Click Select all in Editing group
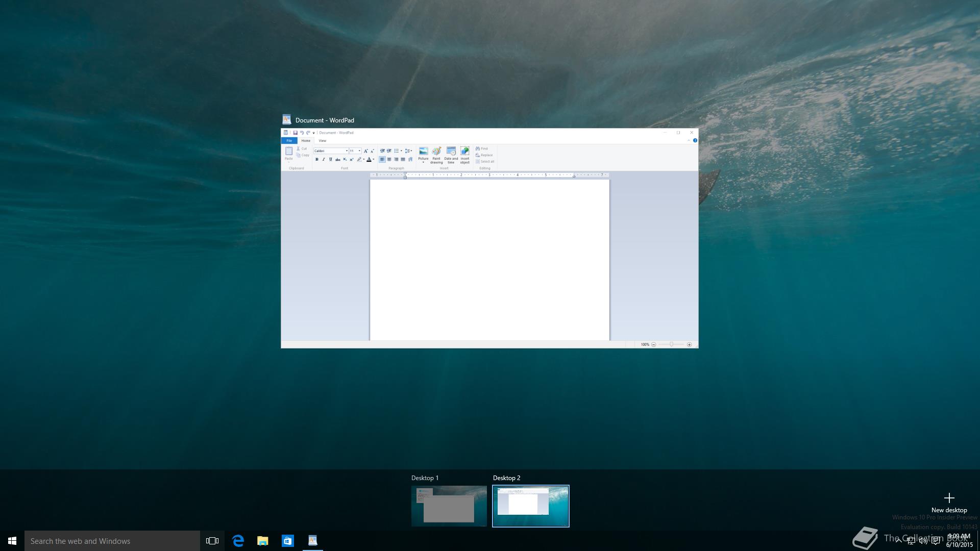The width and height of the screenshot is (980, 551). 485,161
